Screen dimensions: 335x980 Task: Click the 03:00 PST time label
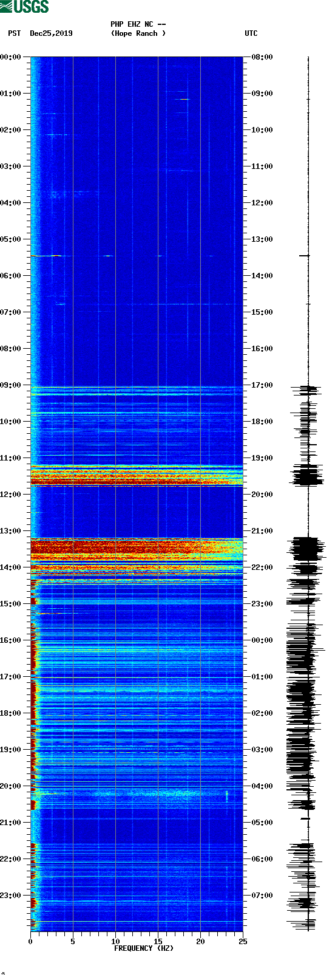coord(11,166)
